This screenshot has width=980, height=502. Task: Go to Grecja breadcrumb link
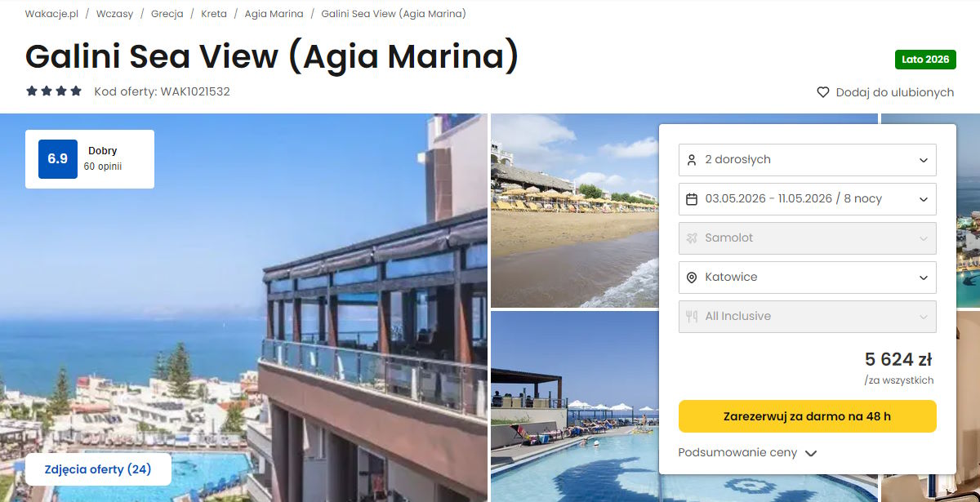[167, 14]
